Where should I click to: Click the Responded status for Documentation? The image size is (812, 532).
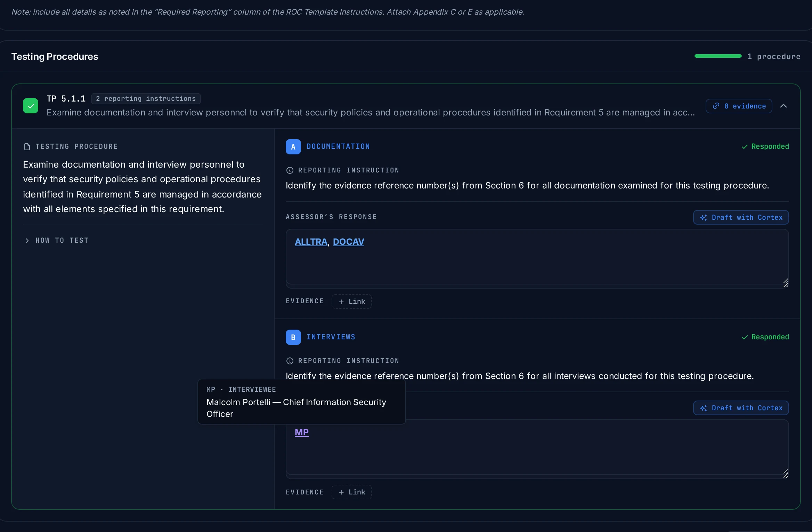click(765, 146)
